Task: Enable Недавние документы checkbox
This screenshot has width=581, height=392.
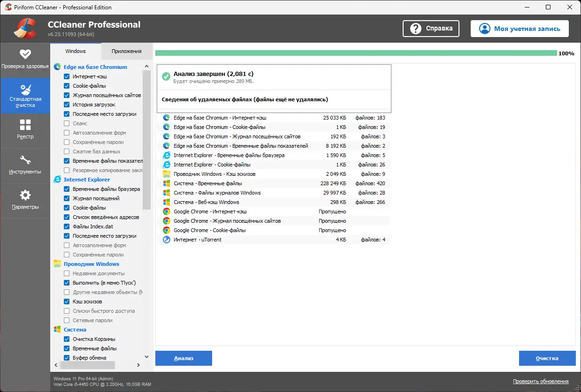Action: pyautogui.click(x=67, y=273)
